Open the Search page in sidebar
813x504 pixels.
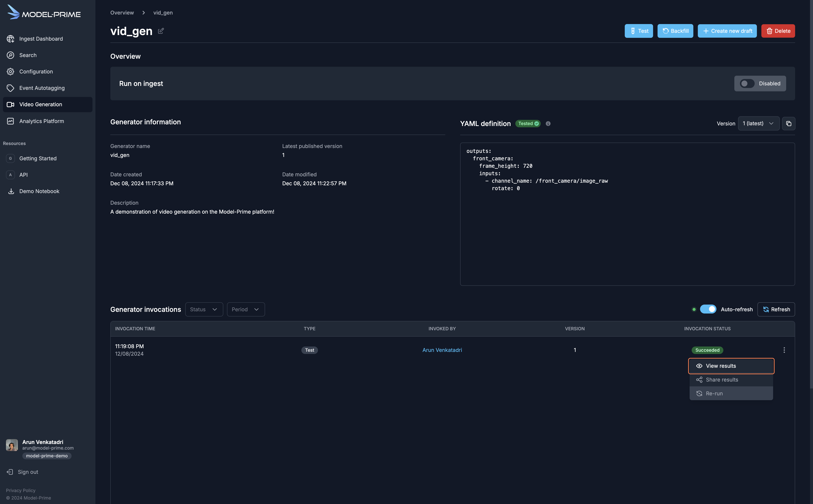click(47, 55)
